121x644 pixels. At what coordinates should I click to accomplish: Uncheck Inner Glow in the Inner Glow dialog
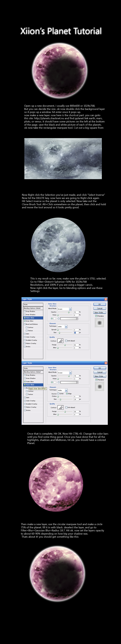tap(25, 385)
